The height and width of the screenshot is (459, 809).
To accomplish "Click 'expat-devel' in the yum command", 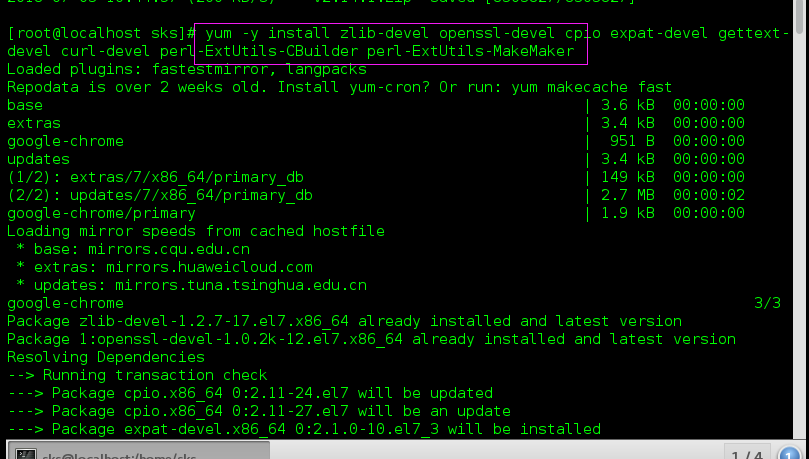I will pos(659,33).
